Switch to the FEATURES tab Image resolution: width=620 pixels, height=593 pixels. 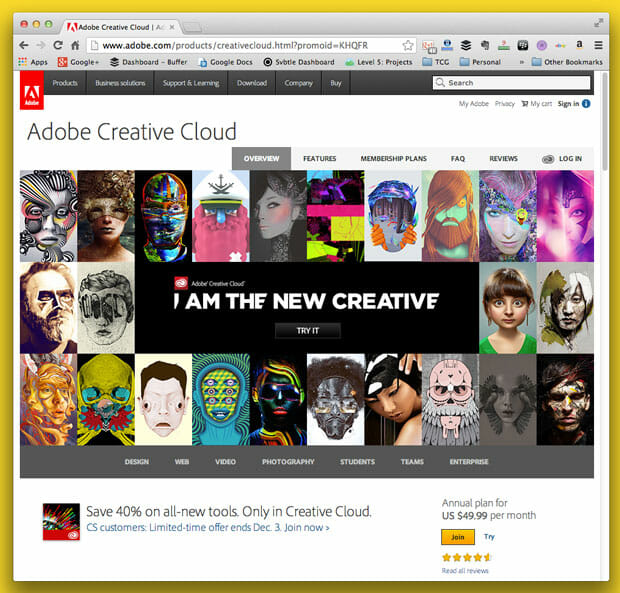pos(319,159)
